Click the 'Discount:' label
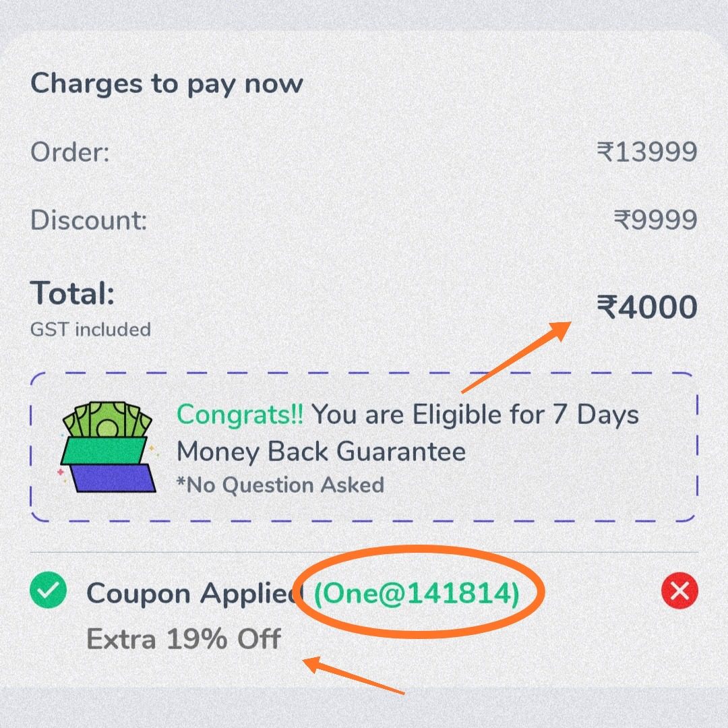Viewport: 728px width, 728px height. [x=89, y=220]
